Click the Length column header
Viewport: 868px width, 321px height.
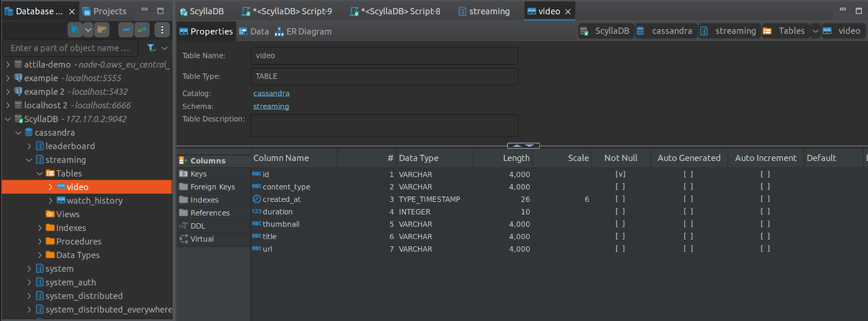click(x=503, y=158)
